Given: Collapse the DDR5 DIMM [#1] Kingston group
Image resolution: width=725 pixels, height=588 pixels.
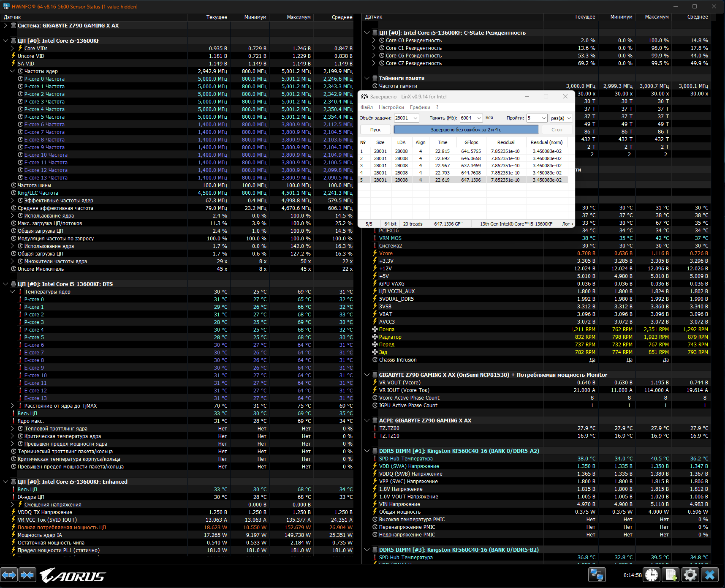Looking at the screenshot, I should tap(367, 451).
